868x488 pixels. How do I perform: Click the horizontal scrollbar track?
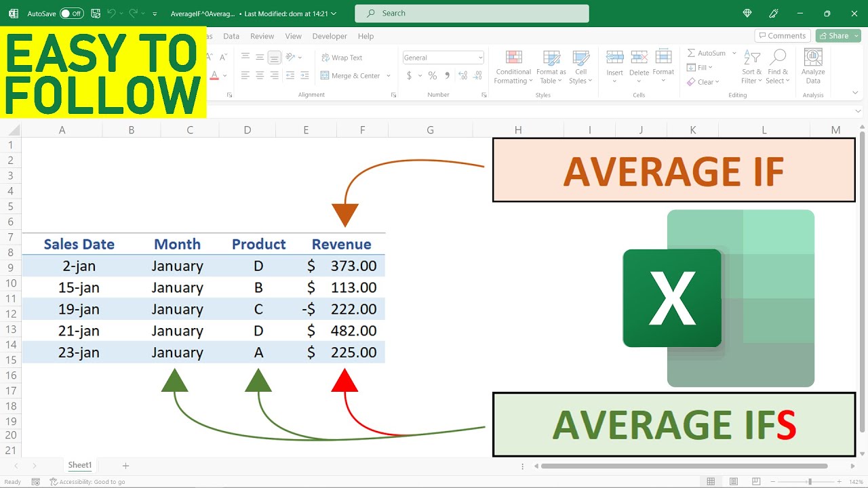tap(684, 466)
